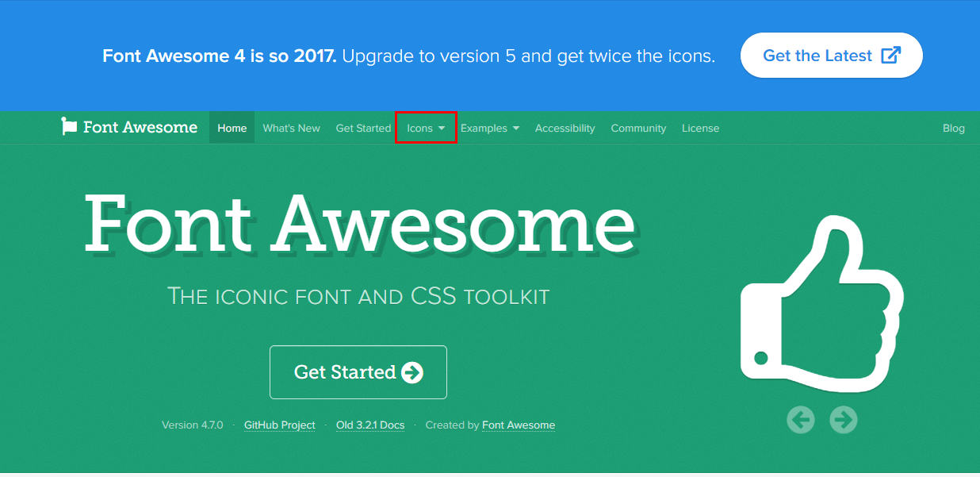Click the large Get Started button

tap(358, 372)
